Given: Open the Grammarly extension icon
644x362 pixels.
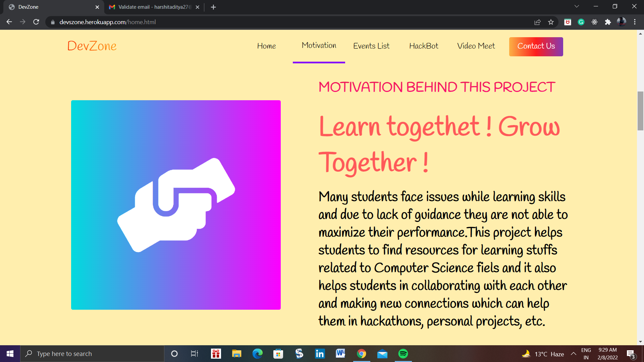Looking at the screenshot, I should pos(581,22).
